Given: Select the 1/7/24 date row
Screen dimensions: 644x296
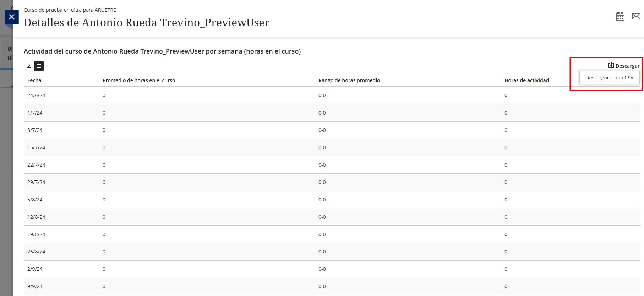Looking at the screenshot, I should [35, 113].
